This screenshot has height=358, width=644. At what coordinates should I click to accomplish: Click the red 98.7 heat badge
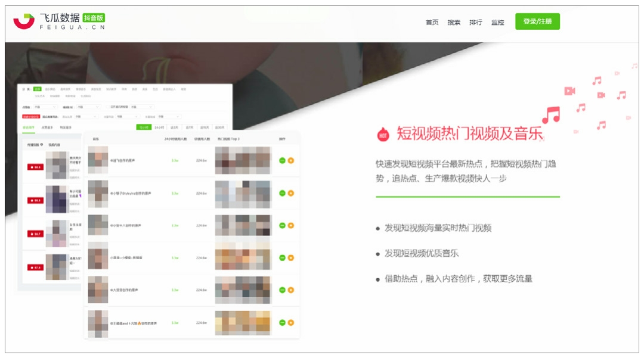[x=35, y=234]
